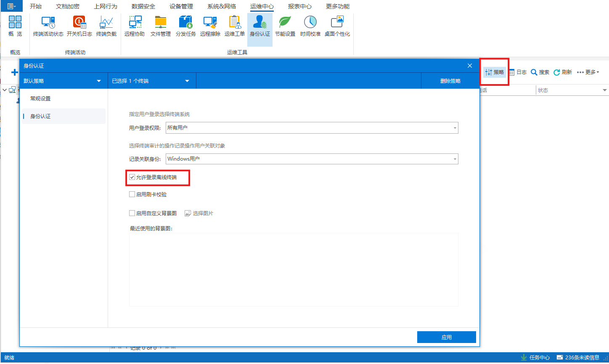Click the 应用 button
This screenshot has width=609, height=364.
coord(446,337)
